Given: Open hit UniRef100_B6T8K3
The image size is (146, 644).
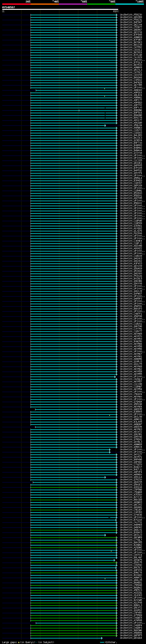Looking at the screenshot, I should pyautogui.click(x=131, y=42).
